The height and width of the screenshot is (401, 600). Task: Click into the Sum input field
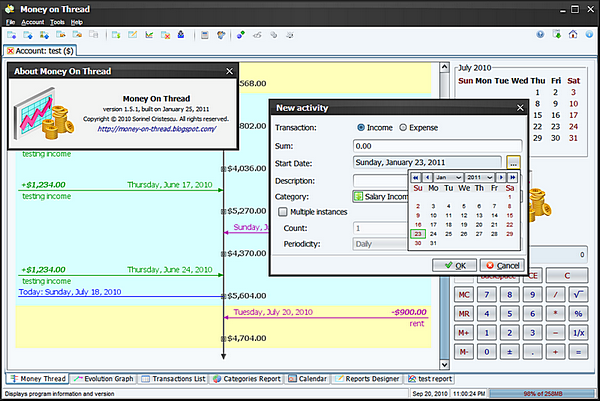point(437,146)
